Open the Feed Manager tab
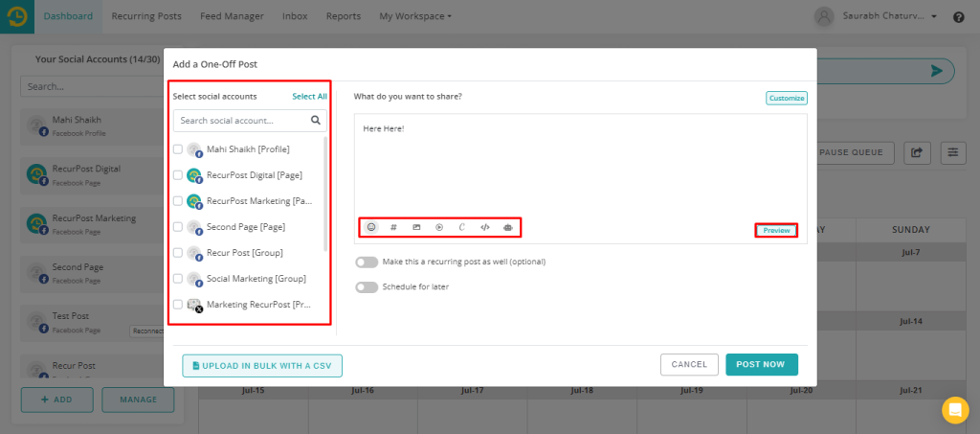The height and width of the screenshot is (434, 980). 232,17
